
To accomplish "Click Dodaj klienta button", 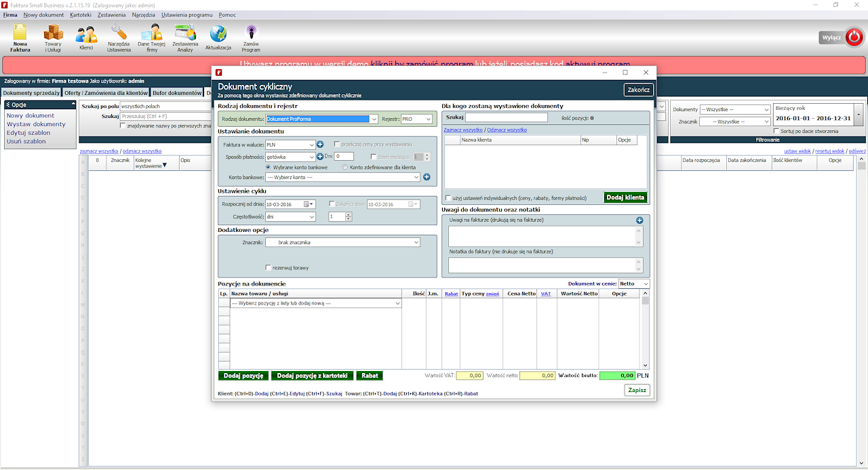I will [x=625, y=197].
